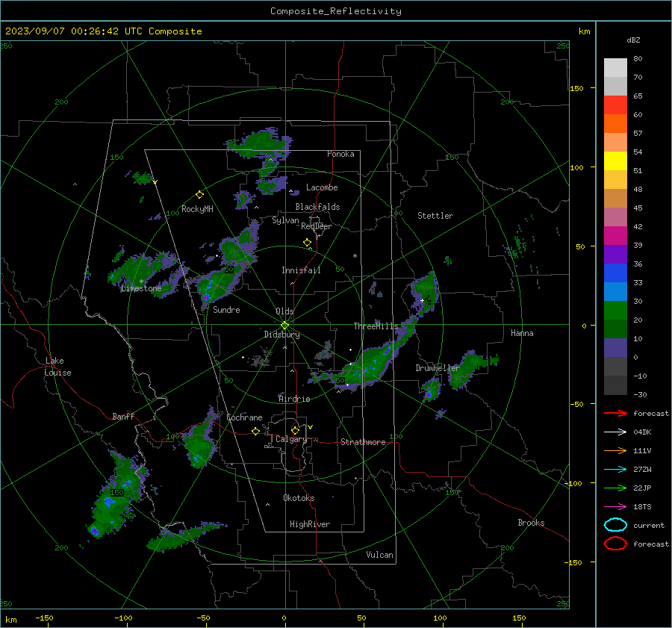Viewport: 672px width, 628px height.
Task: Select the Lacombe label
Action: (322, 187)
